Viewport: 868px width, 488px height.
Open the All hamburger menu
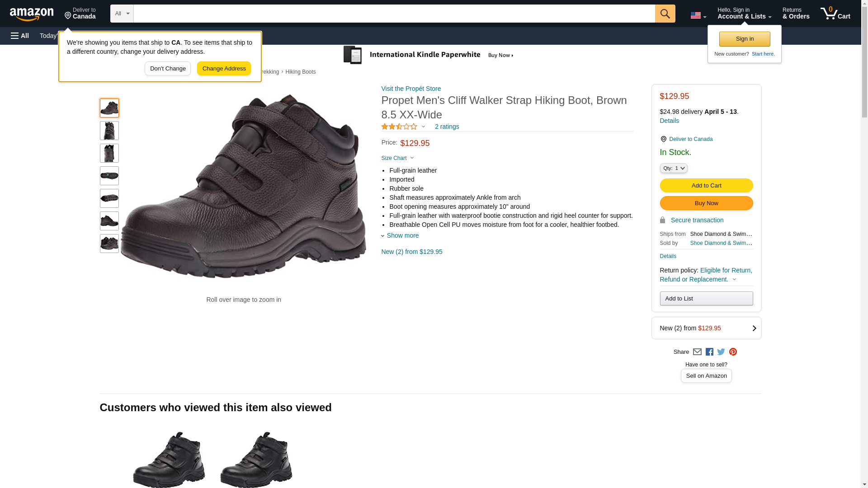coord(20,36)
